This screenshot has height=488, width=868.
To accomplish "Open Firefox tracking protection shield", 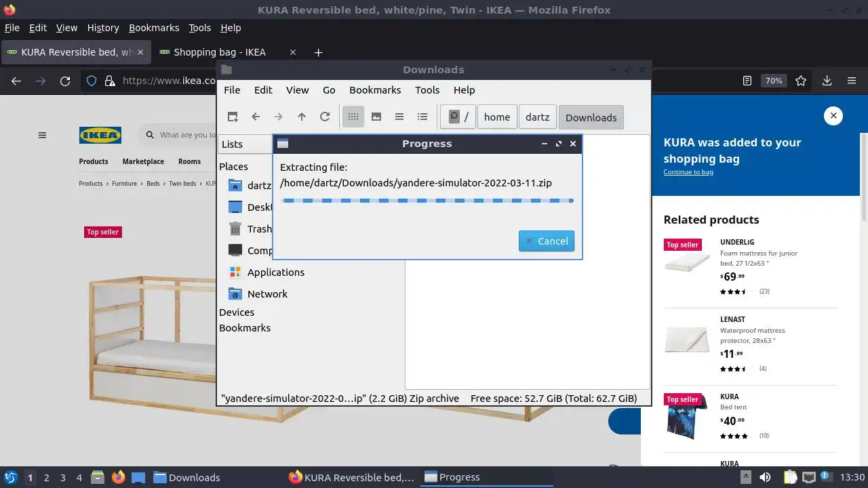I will [x=92, y=81].
